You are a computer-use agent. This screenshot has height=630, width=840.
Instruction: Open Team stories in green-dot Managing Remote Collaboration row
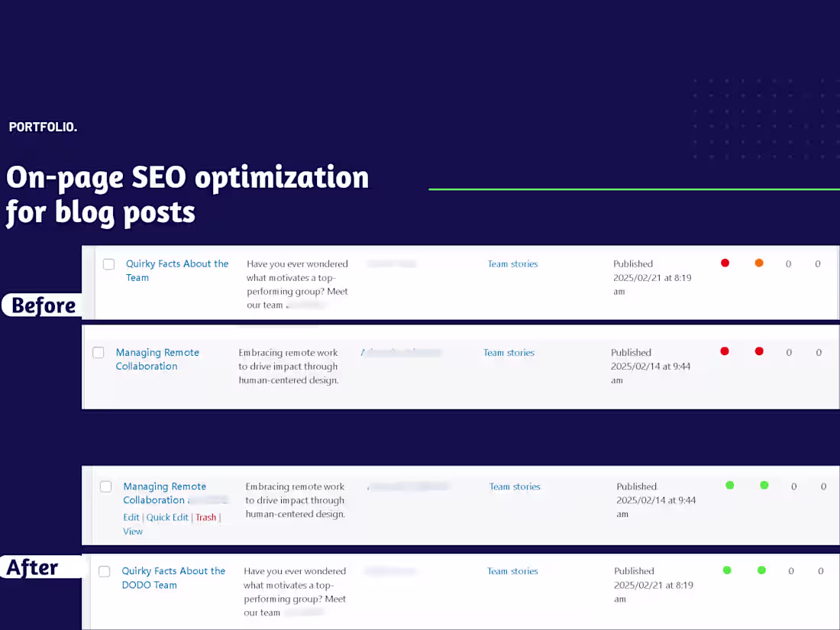(x=515, y=486)
